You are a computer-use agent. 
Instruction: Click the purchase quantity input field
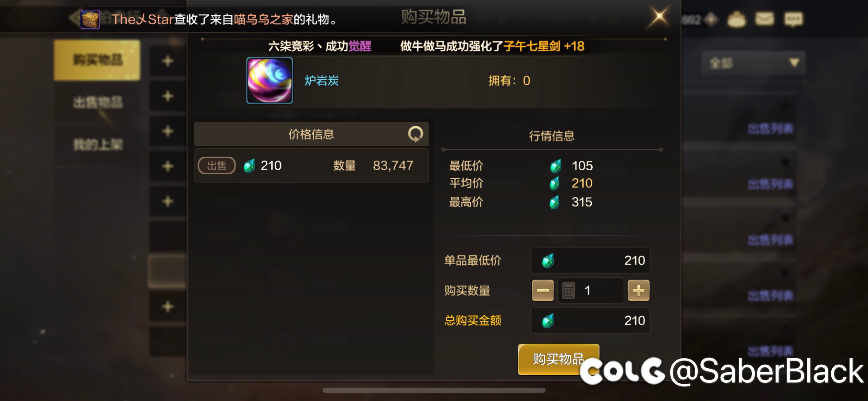[x=591, y=291]
